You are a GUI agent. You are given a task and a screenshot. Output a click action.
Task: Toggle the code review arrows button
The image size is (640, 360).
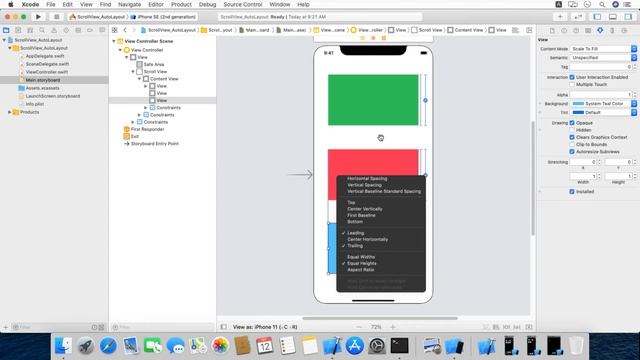pos(578,17)
